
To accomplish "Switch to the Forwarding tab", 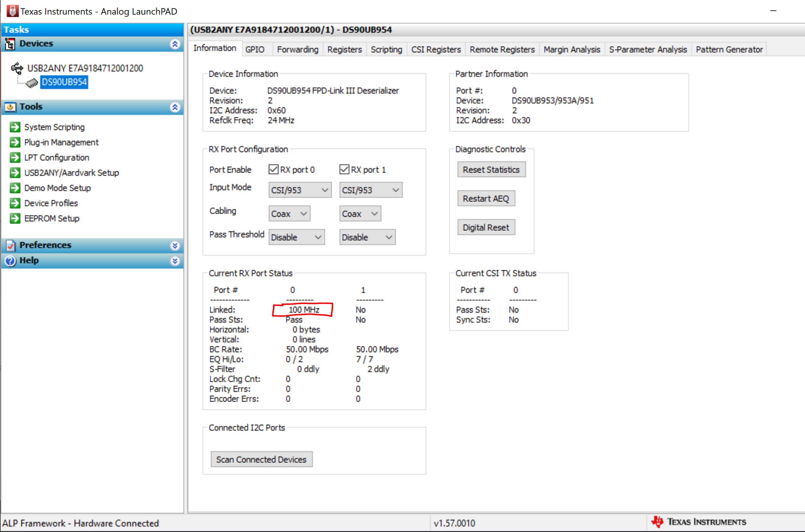I will tap(297, 50).
